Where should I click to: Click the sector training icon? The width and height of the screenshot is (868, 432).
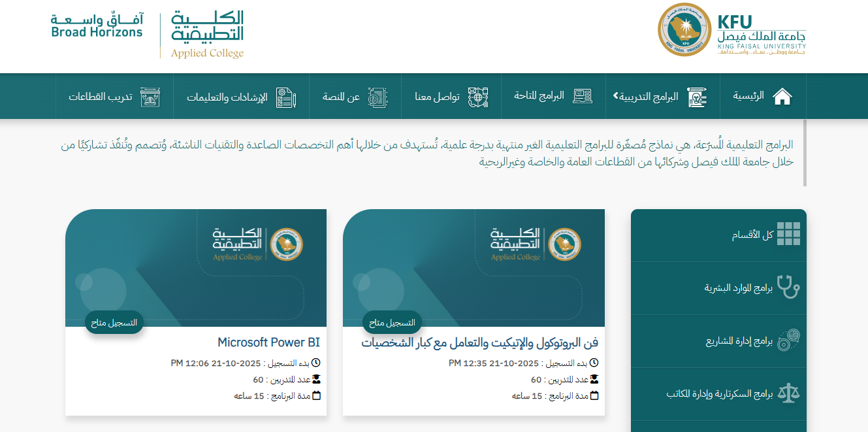pos(151,97)
